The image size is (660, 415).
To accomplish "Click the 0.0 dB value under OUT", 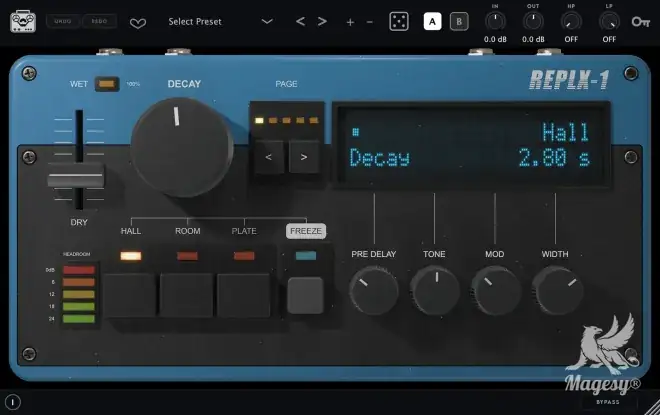I will [x=533, y=39].
